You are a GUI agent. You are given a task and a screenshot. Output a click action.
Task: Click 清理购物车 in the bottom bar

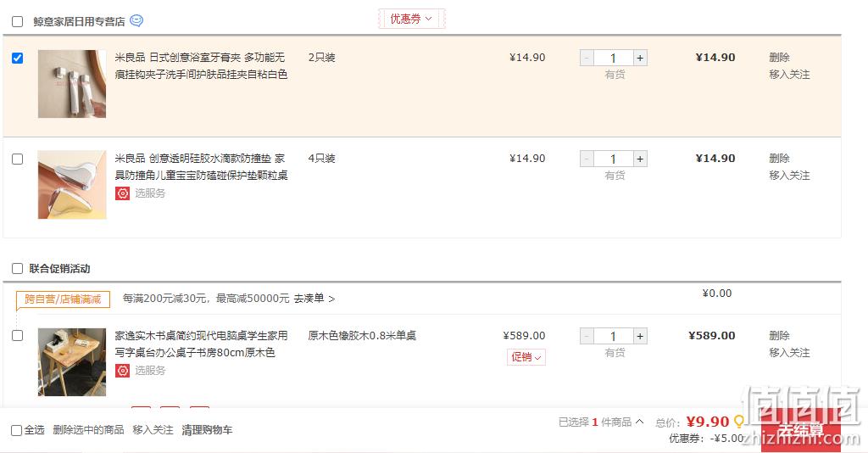(x=207, y=430)
